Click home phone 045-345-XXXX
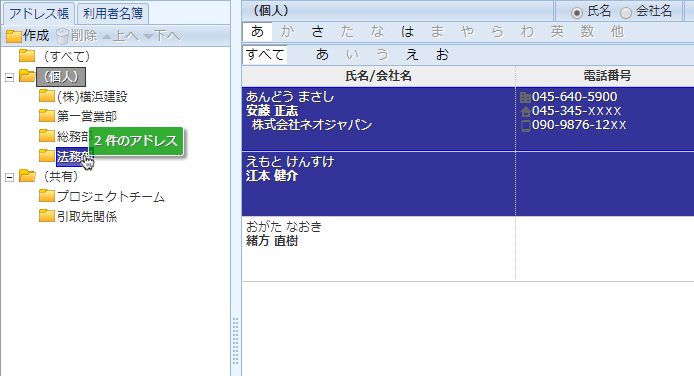694x376 pixels. [x=576, y=111]
